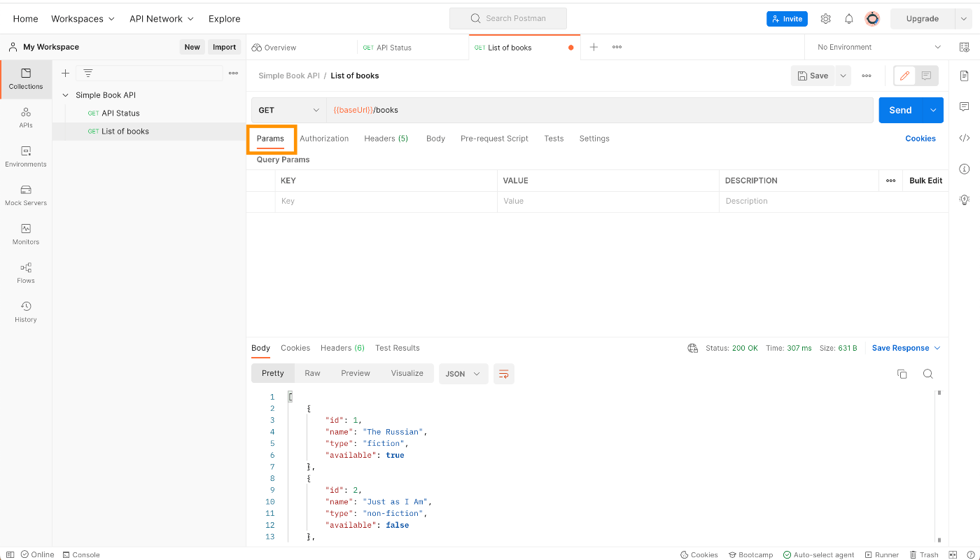Open the comments icon in right sidebar

pos(965,106)
